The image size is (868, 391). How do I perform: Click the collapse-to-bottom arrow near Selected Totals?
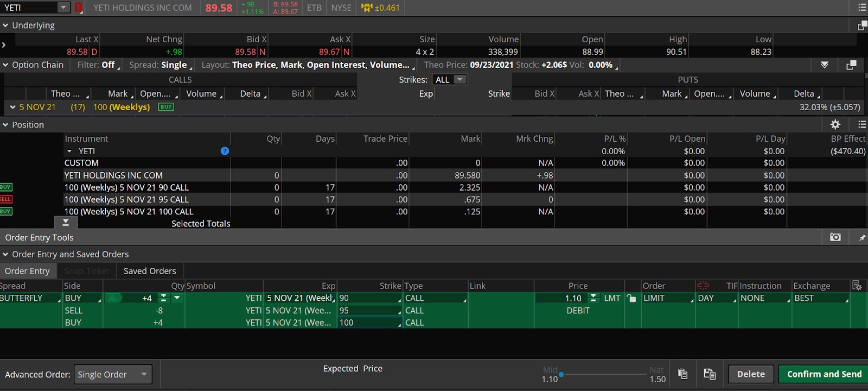pyautogui.click(x=66, y=223)
